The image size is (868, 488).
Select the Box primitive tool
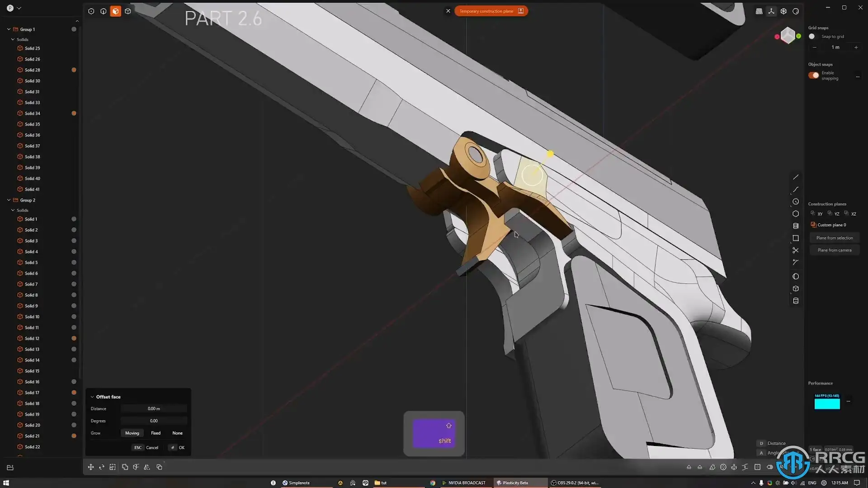[796, 289]
